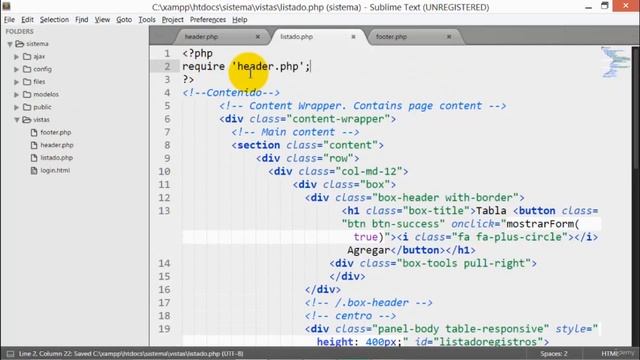The image size is (640, 360).
Task: Click the listado.php file icon in sidebar
Action: (x=34, y=158)
